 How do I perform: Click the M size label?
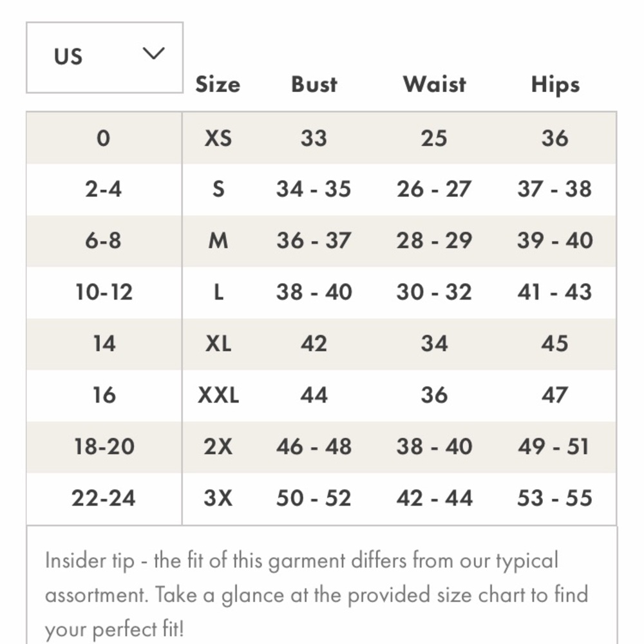pos(218,241)
